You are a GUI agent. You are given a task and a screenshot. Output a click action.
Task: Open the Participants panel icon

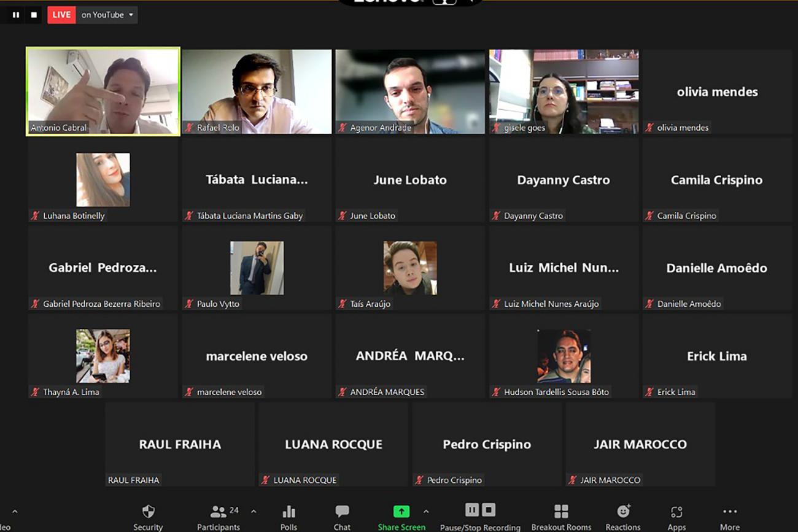click(x=219, y=511)
